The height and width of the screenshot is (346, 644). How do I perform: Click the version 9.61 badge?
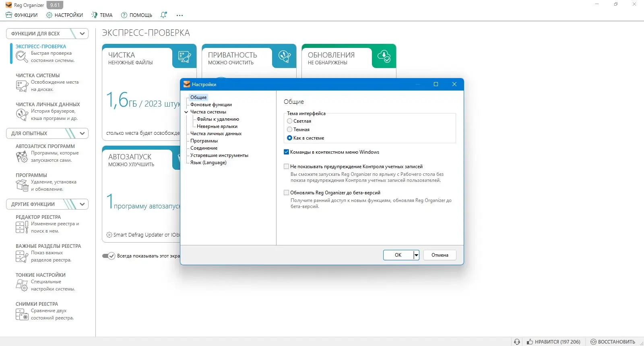point(55,5)
